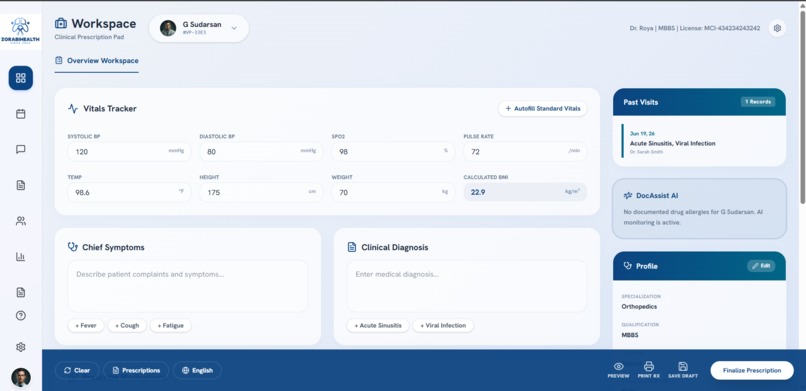This screenshot has height=391, width=806.
Task: Click the Profile Edit button
Action: point(761,266)
